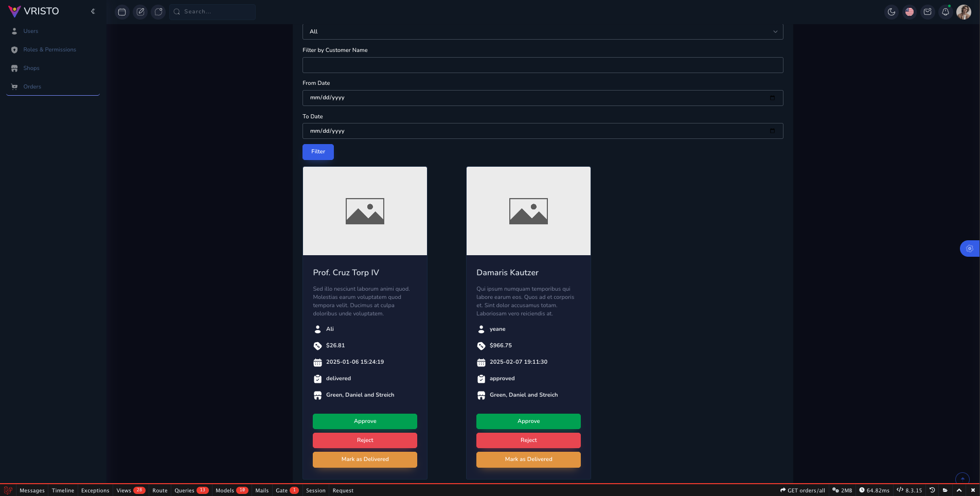980x496 pixels.
Task: Open the chat bubble shortcut in the header
Action: [158, 12]
